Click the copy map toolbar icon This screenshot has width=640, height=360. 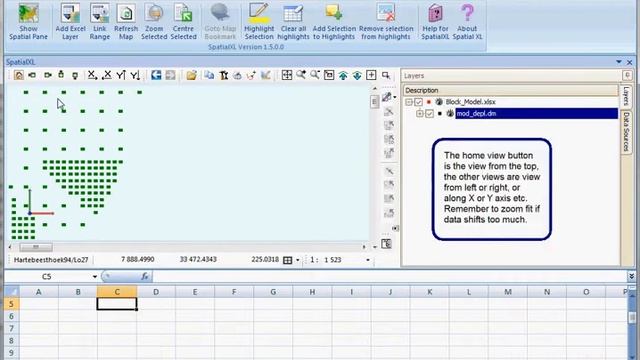click(209, 75)
